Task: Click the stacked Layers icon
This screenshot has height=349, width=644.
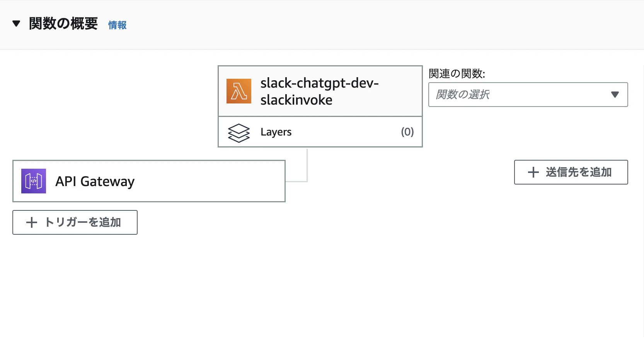Action: tap(239, 133)
